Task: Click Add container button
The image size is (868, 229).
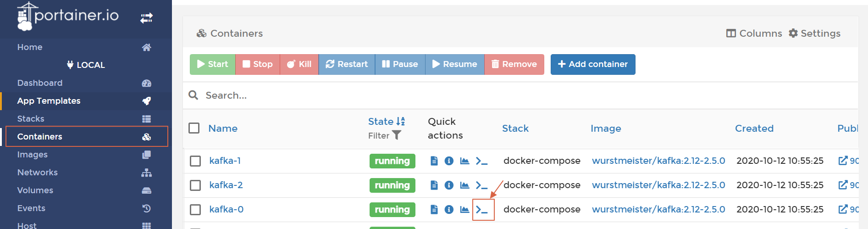Action: click(x=593, y=64)
